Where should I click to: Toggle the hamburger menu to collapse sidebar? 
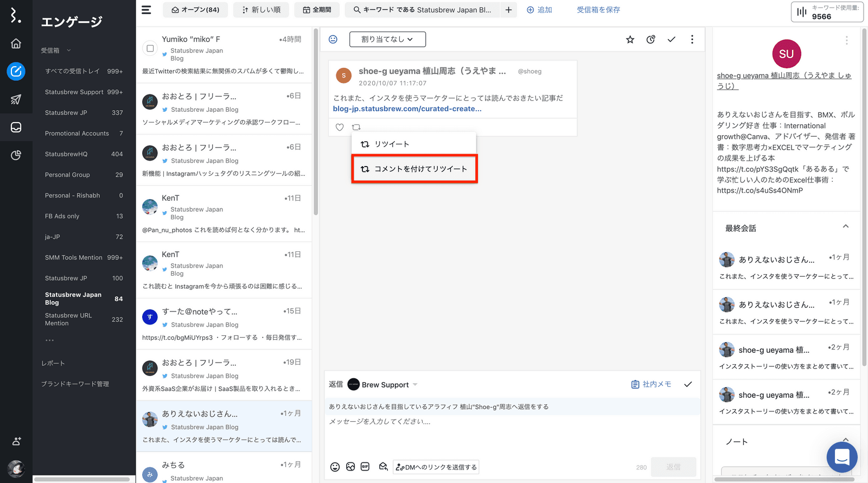coord(146,10)
